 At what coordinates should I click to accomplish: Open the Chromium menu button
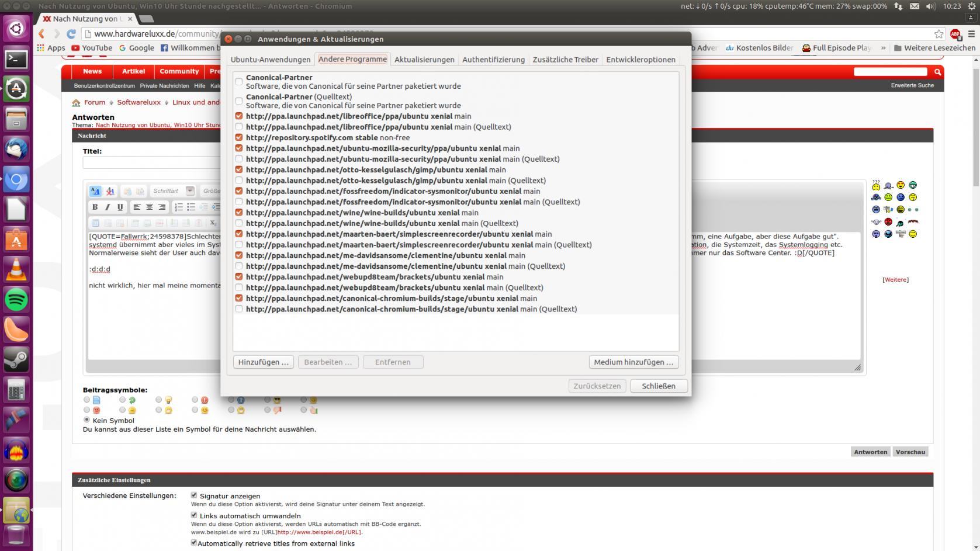[x=972, y=34]
